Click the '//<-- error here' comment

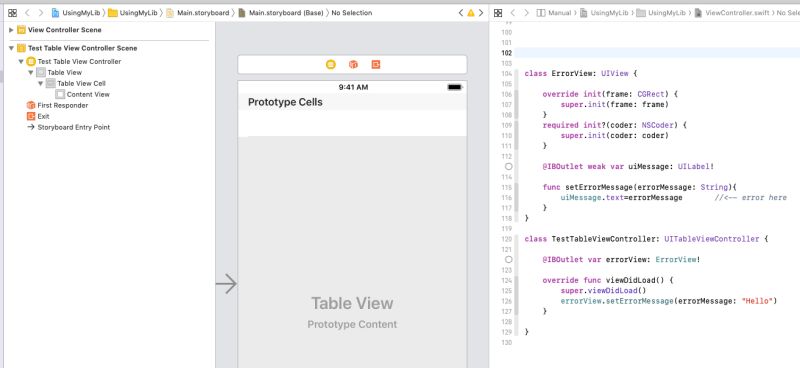coord(751,198)
